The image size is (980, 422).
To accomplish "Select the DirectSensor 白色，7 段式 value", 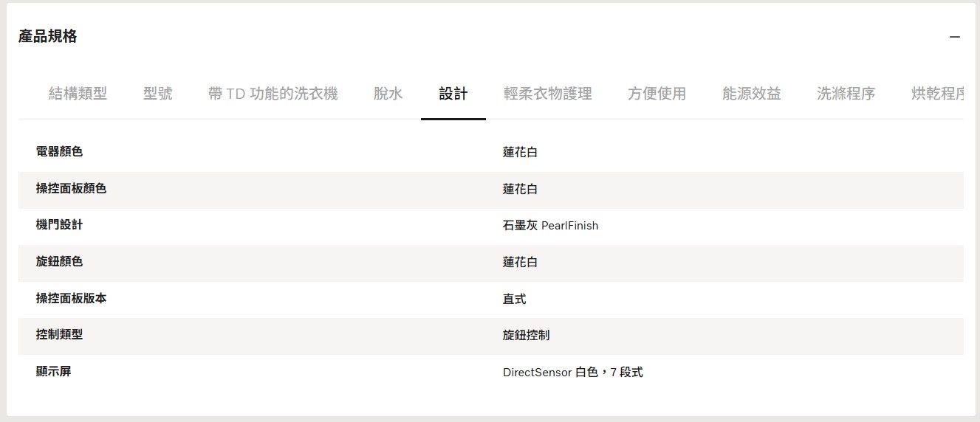I will pyautogui.click(x=573, y=373).
